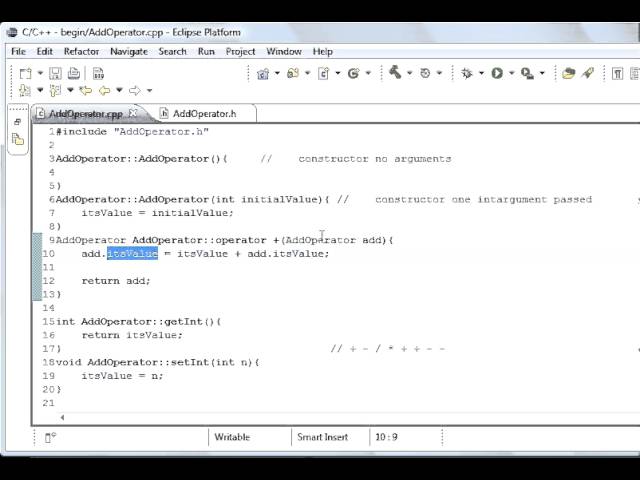Expand the Debug configurations dropdown

tap(481, 73)
